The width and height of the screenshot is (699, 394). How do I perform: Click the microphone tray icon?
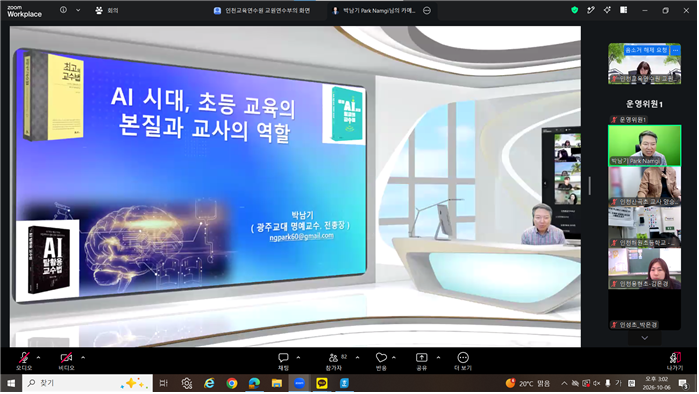[607, 383]
